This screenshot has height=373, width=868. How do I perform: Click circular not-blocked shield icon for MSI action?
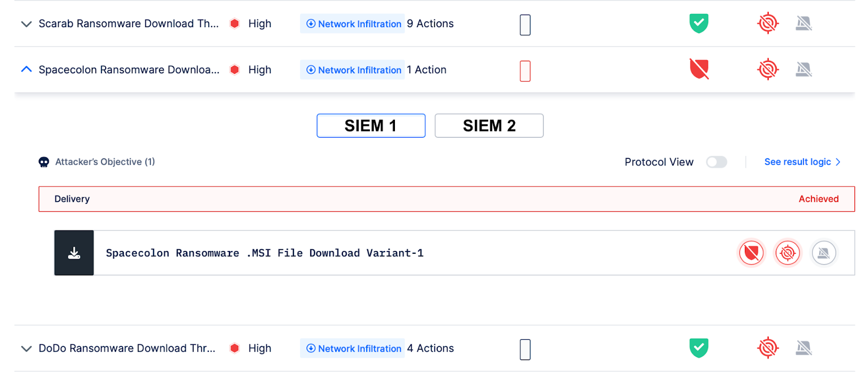click(x=751, y=253)
